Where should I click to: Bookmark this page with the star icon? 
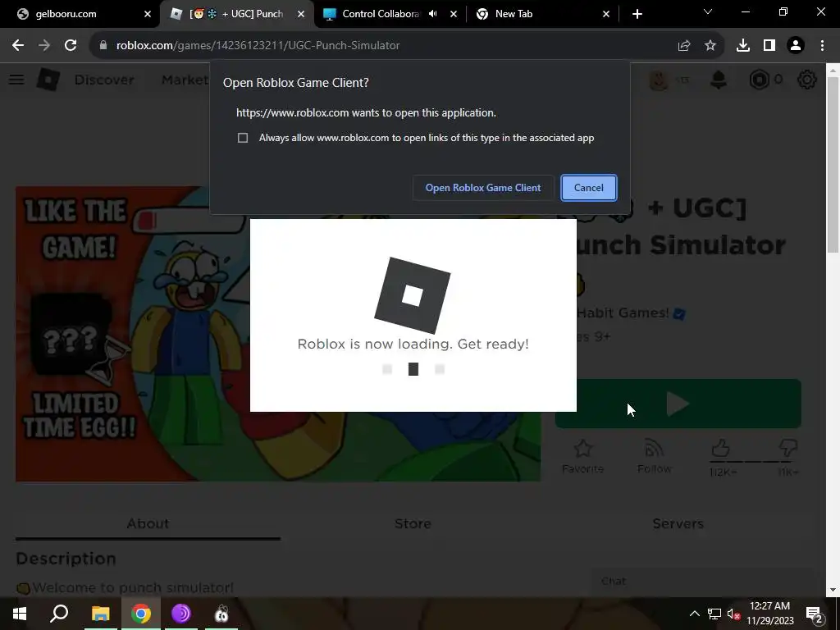(710, 46)
